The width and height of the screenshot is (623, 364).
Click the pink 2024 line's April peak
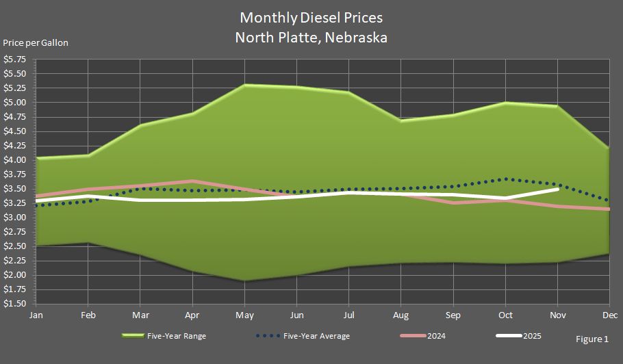tap(192, 181)
